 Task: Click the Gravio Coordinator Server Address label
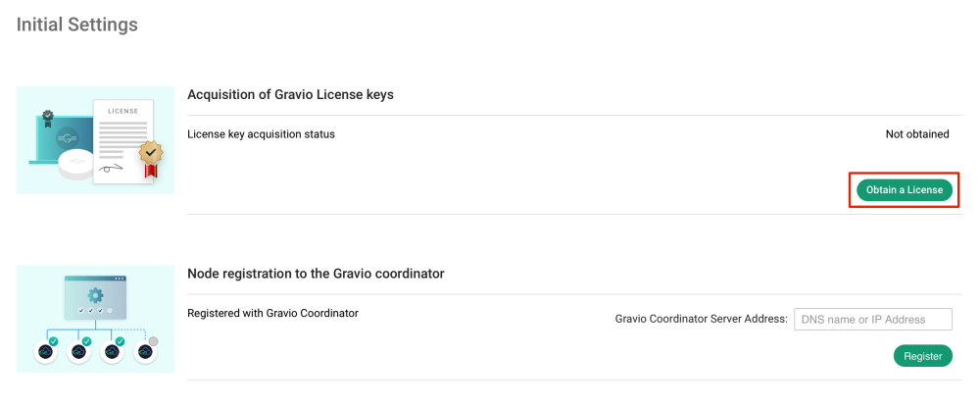[x=701, y=319]
